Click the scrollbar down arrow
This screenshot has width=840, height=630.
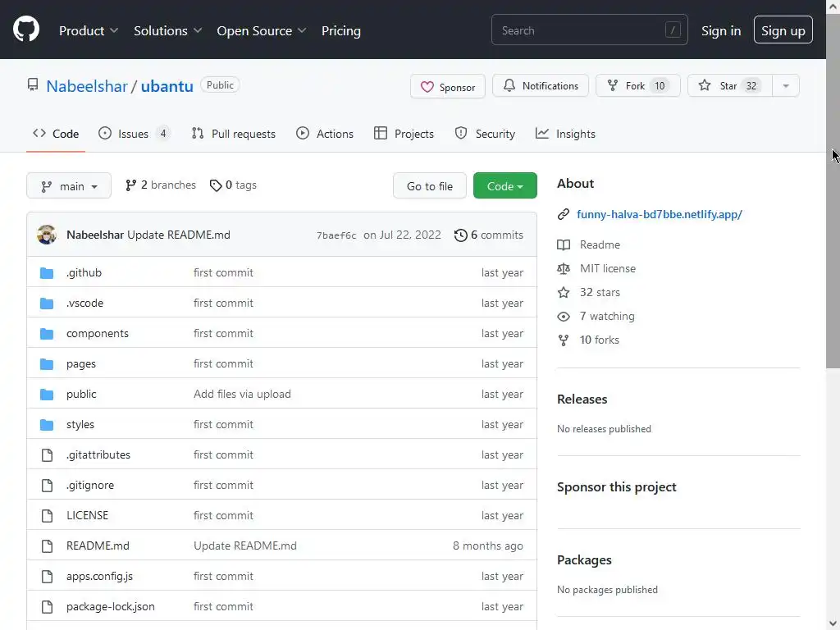[x=833, y=623]
